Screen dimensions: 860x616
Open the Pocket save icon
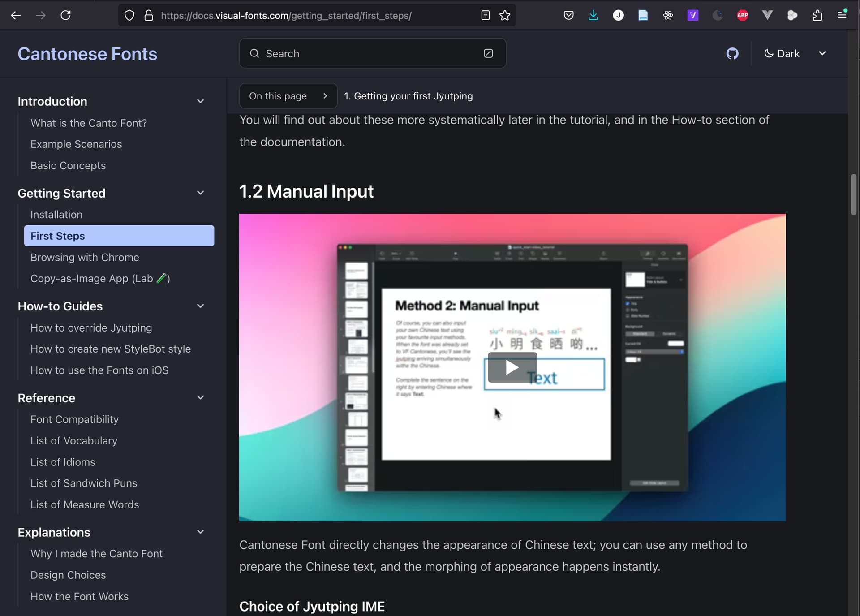tap(568, 15)
